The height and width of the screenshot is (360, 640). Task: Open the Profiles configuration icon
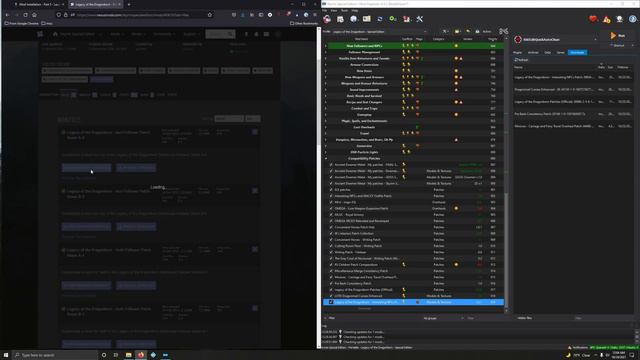367,19
